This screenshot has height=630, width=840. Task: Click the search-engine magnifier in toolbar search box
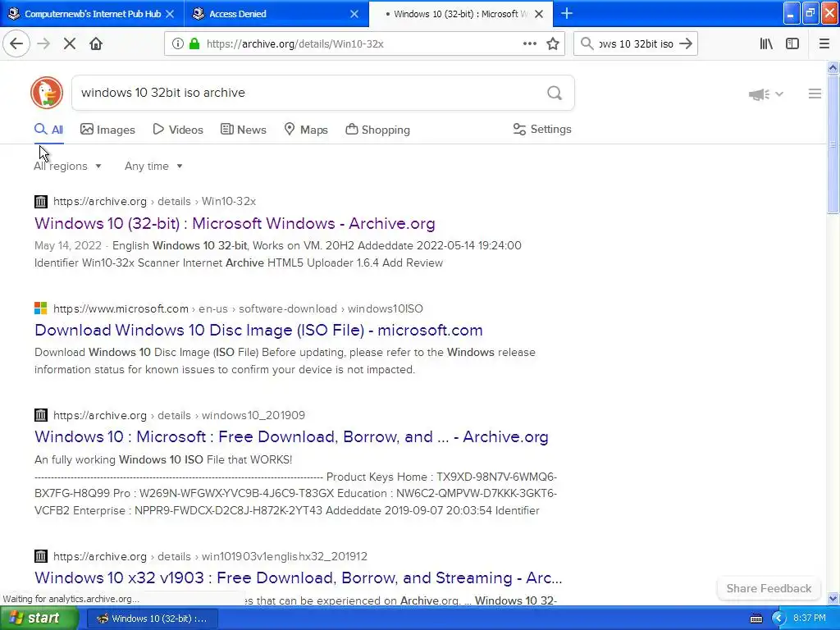click(587, 43)
